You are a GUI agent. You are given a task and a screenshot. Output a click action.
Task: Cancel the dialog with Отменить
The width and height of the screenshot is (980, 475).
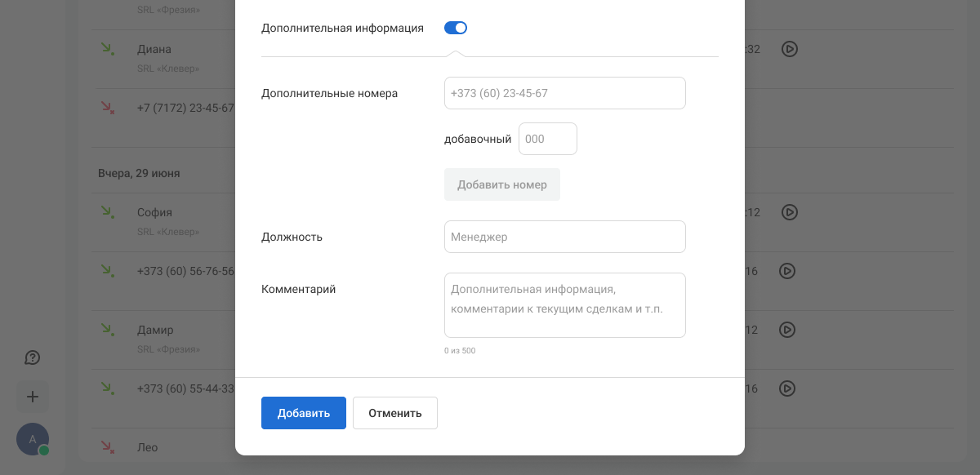tap(395, 413)
